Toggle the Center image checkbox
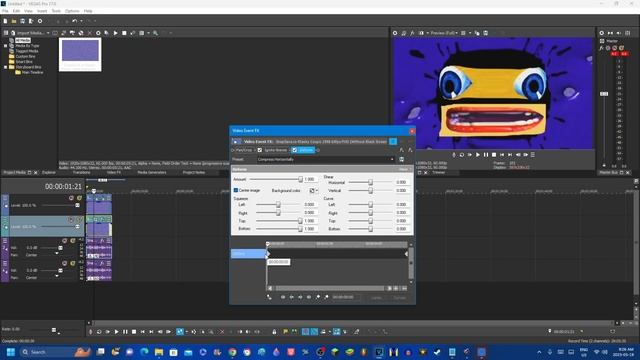 tap(236, 190)
